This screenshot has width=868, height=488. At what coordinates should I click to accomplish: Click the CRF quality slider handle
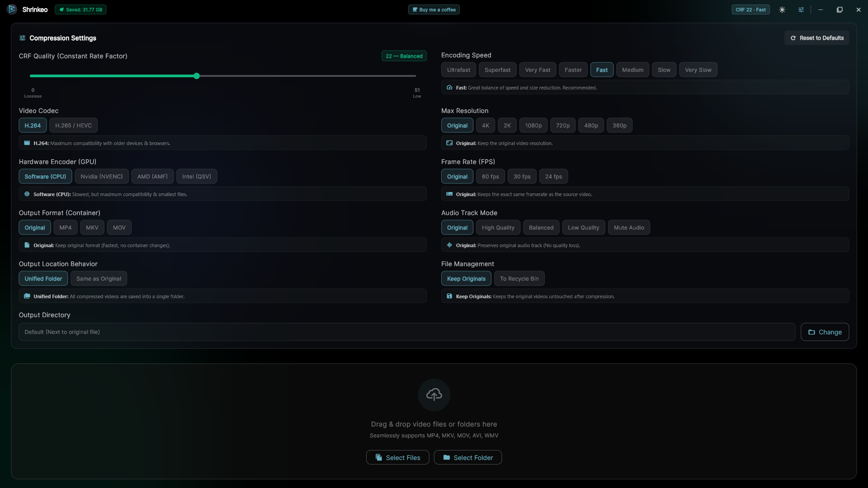click(x=197, y=76)
